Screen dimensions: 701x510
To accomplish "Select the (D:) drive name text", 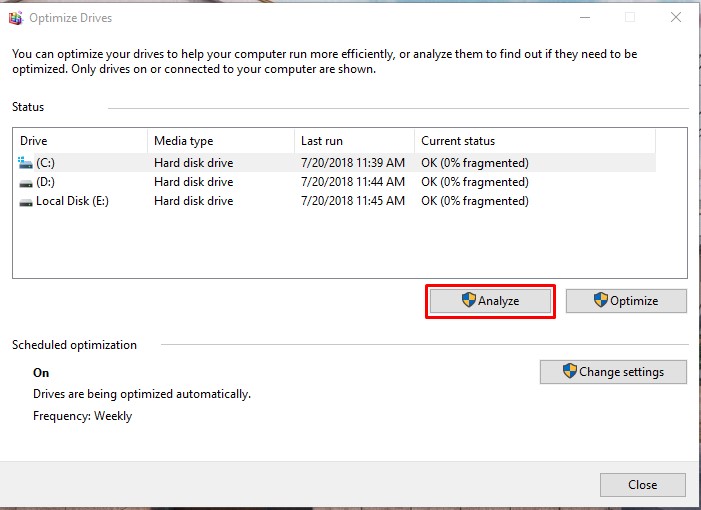I will tap(45, 182).
